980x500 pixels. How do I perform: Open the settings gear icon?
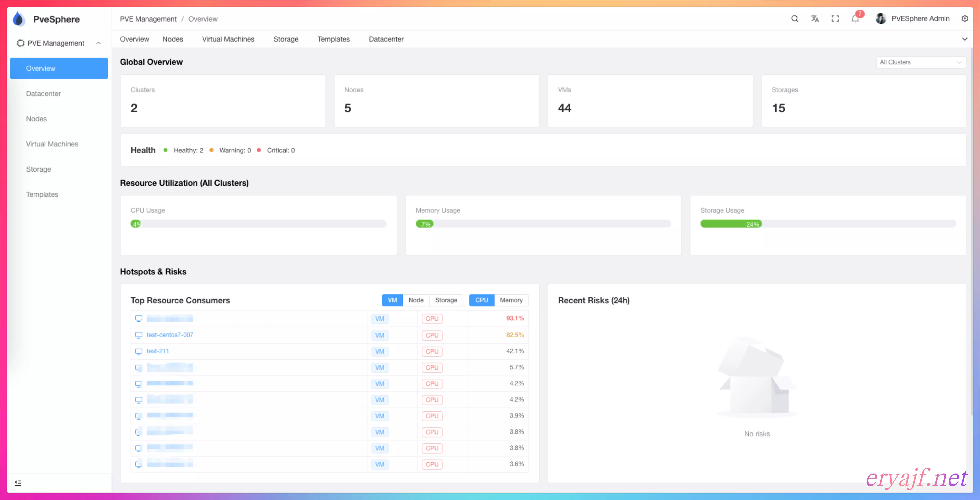[964, 19]
